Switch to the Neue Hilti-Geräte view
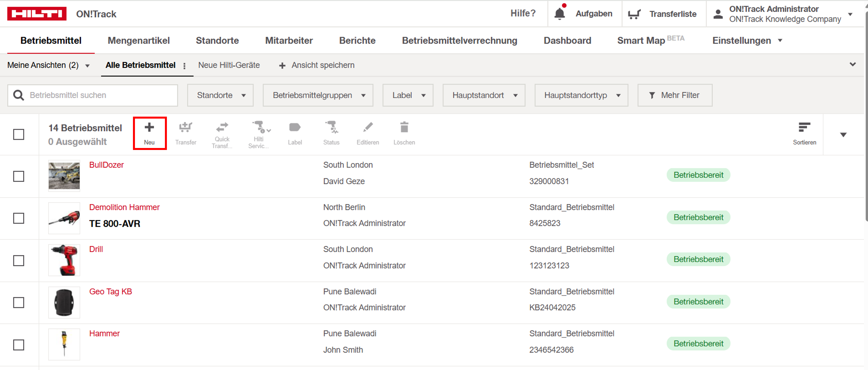The image size is (868, 370). coord(229,65)
